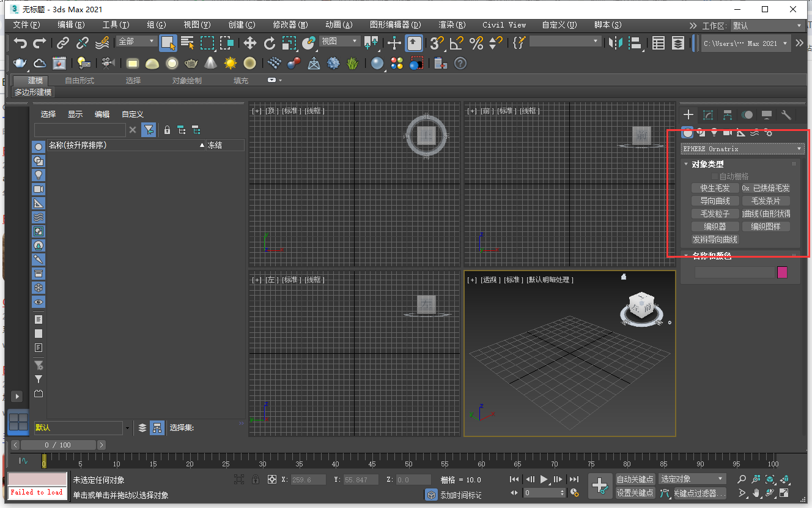The width and height of the screenshot is (812, 508).
Task: Click the teapot render setup icon
Action: click(x=20, y=63)
